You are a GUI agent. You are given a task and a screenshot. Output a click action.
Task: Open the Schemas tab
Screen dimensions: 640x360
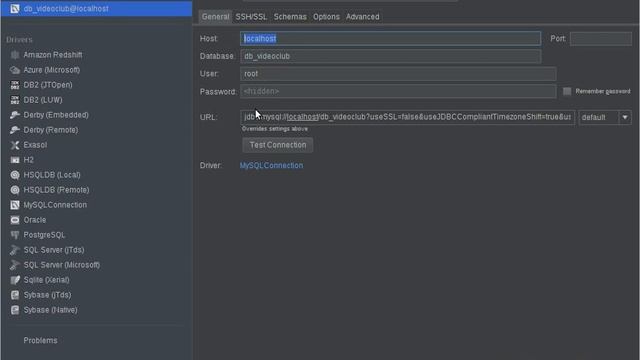[290, 17]
